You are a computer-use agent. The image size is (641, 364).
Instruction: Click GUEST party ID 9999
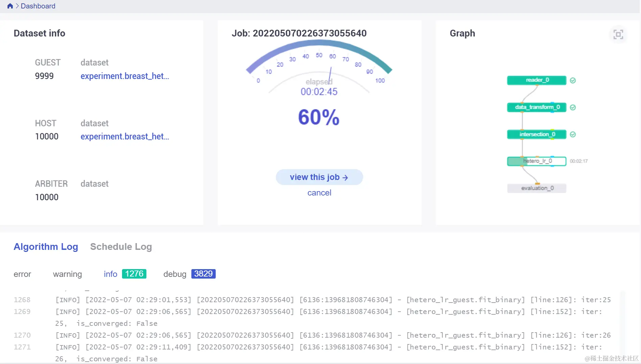click(x=44, y=76)
